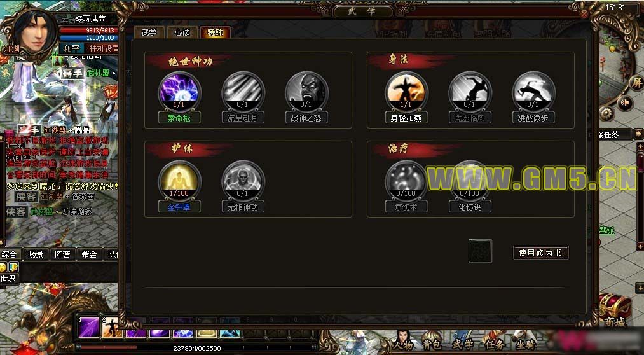644x355 pixels.
Task: Click the 使用修为书 button
Action: 540,253
